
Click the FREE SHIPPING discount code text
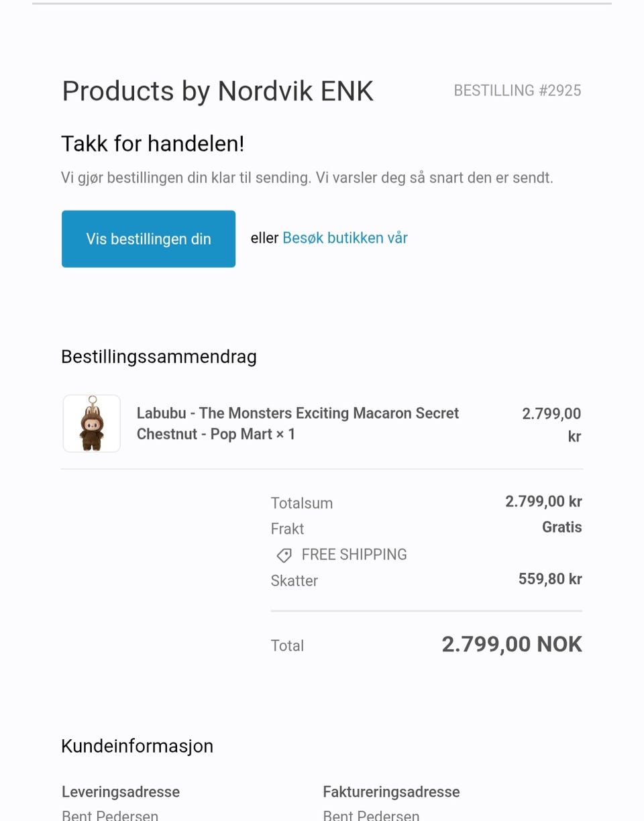click(x=354, y=555)
